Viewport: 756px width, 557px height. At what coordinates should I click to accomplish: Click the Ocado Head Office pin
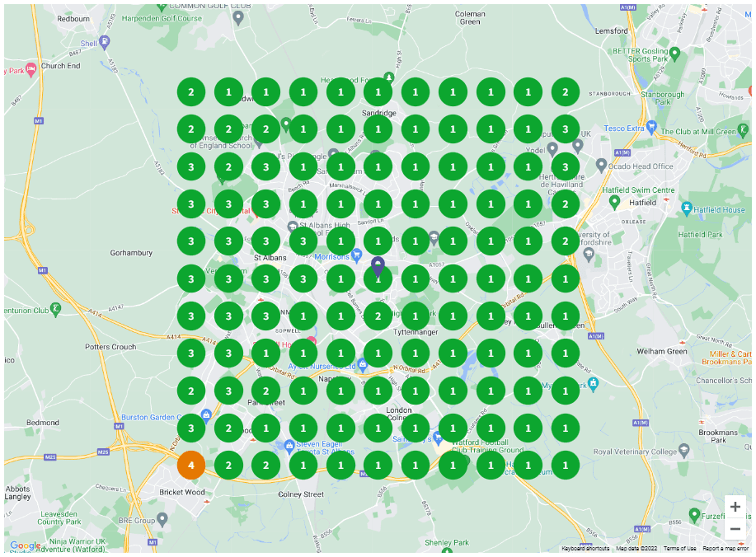pyautogui.click(x=601, y=166)
